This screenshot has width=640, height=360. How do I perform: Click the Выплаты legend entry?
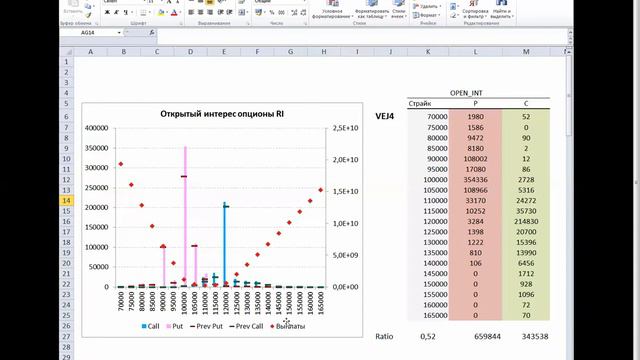[288, 326]
